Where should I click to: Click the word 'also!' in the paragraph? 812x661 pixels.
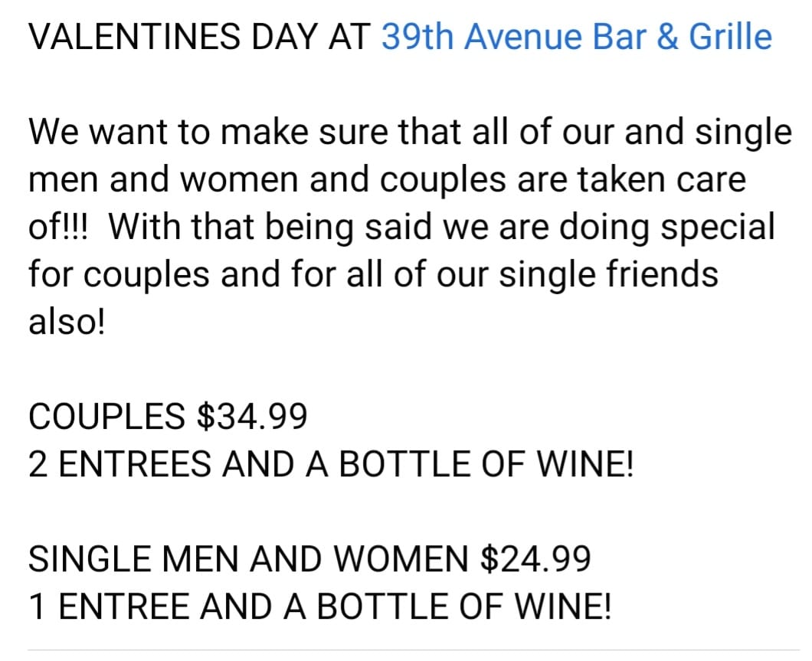pyautogui.click(x=67, y=322)
